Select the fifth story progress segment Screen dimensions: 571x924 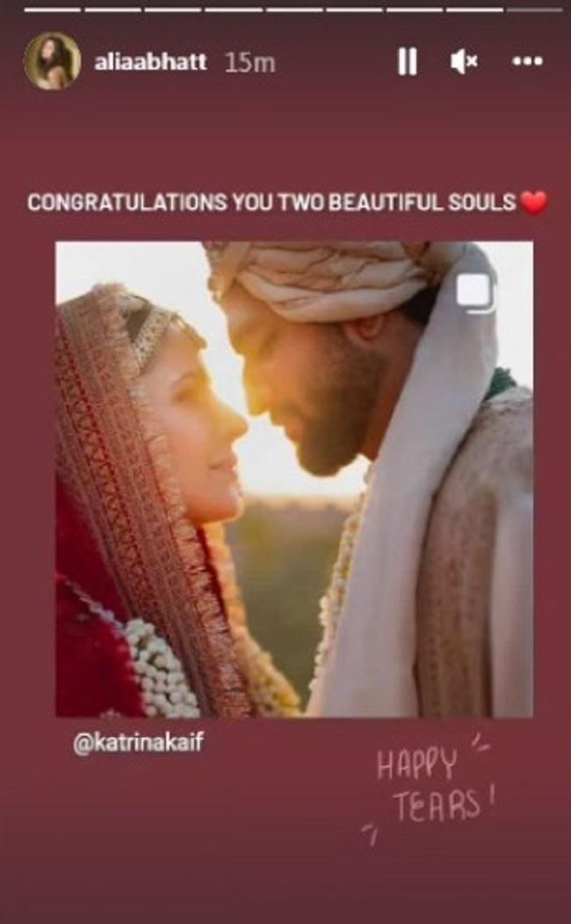click(x=293, y=10)
